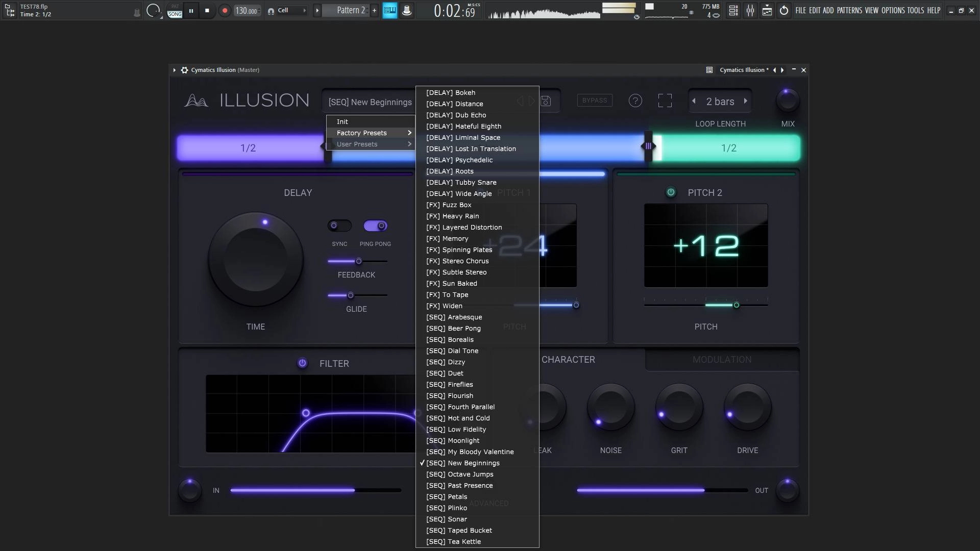
Task: Open the playlist view icon
Action: [x=733, y=10]
